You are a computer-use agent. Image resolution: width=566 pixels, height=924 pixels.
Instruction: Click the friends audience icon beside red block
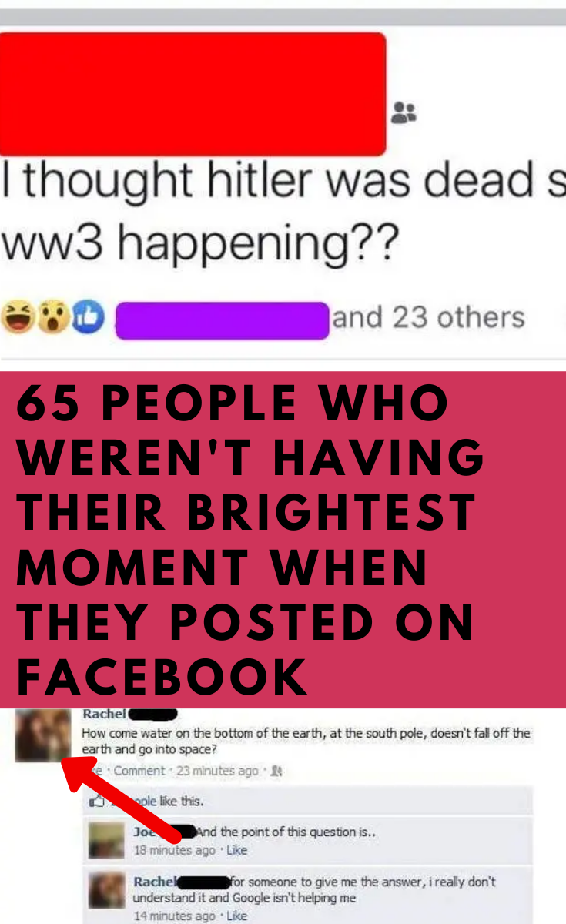[404, 112]
